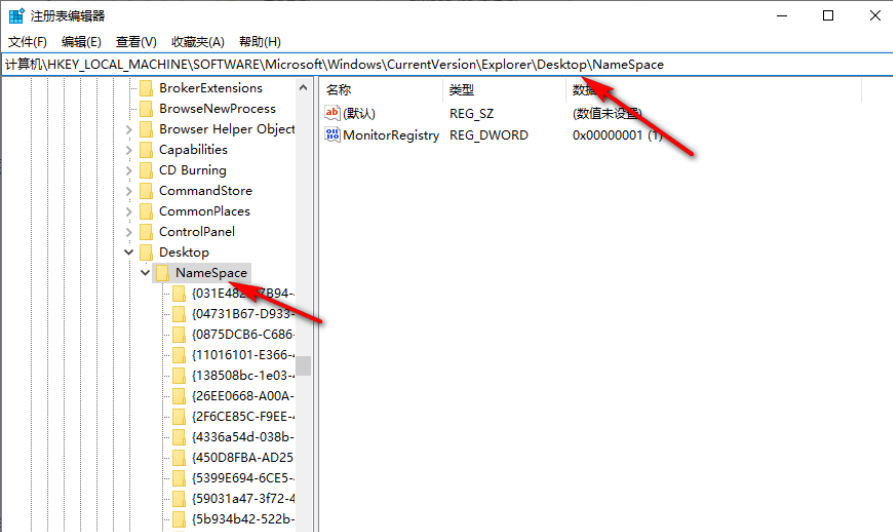Click folder icon of {04731B67-D933 key
The height and width of the screenshot is (532, 893).
[x=179, y=314]
